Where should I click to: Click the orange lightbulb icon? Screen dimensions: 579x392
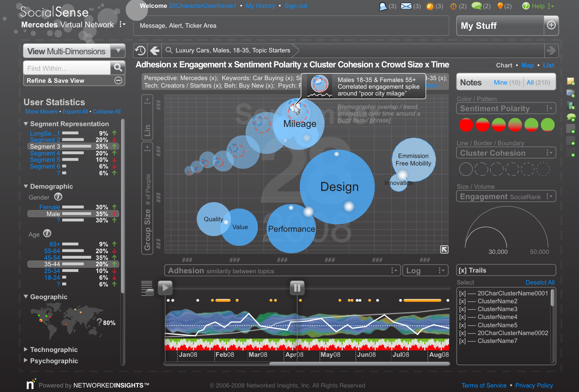click(x=500, y=6)
